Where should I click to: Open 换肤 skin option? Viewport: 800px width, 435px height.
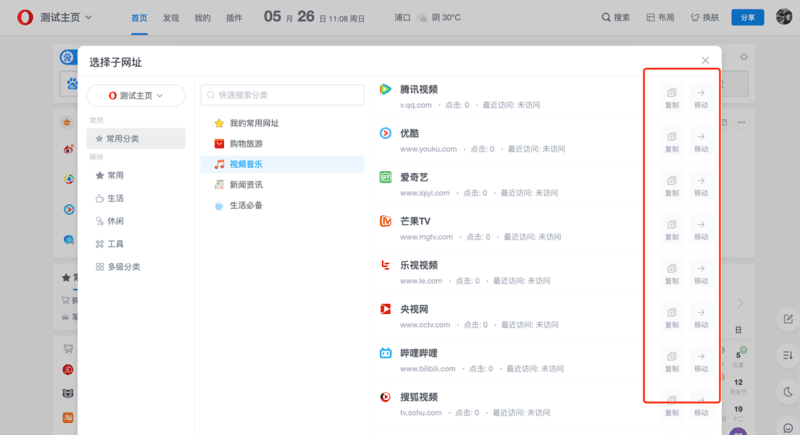(705, 17)
